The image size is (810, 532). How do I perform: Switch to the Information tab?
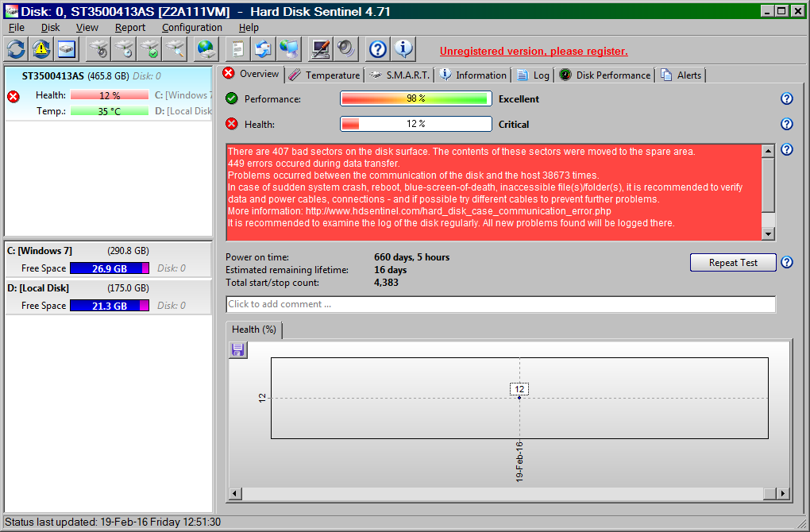coord(473,75)
